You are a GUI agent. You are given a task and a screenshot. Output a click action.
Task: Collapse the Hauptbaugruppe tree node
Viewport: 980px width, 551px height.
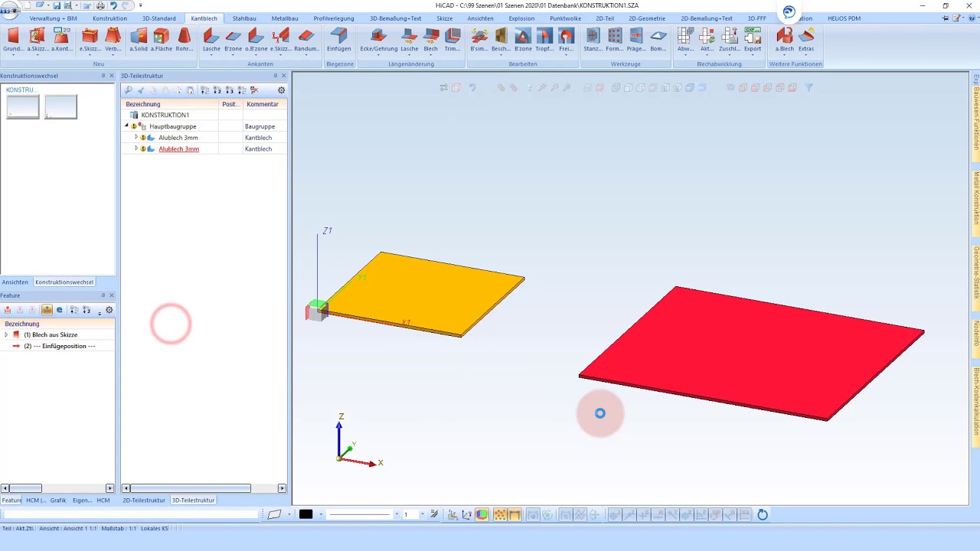click(x=126, y=126)
